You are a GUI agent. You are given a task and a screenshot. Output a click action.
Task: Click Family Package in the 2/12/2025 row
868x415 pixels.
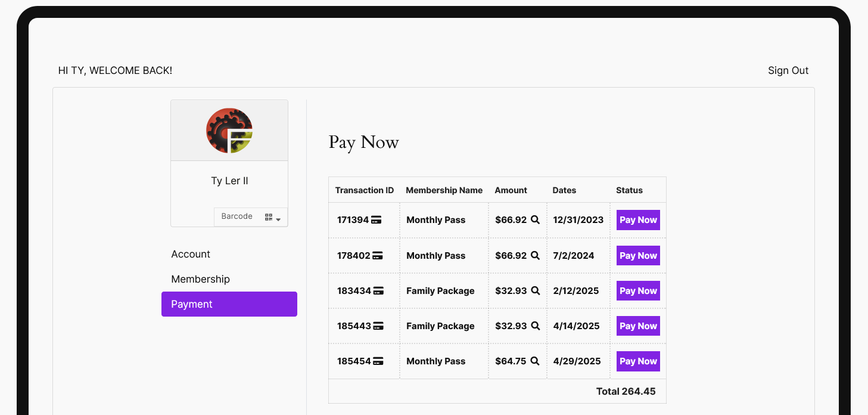pyautogui.click(x=440, y=291)
